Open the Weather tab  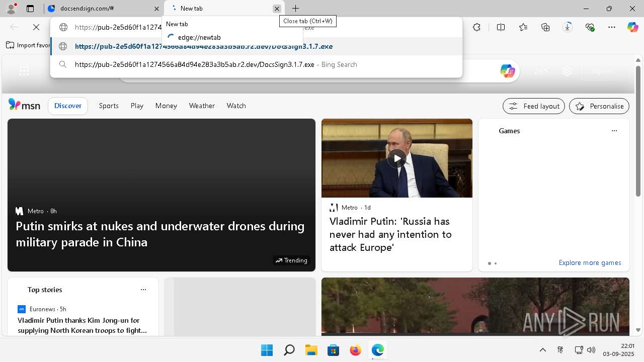[x=202, y=106]
